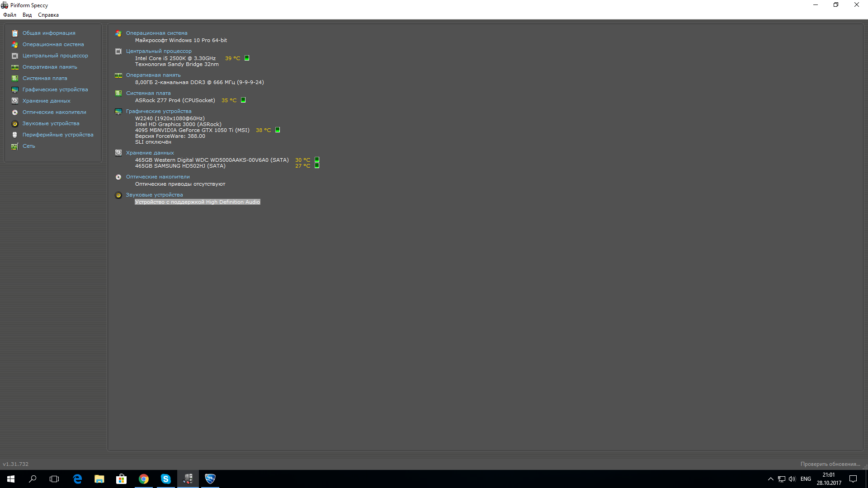Click the Intel Core i5 2500K line

[175, 58]
